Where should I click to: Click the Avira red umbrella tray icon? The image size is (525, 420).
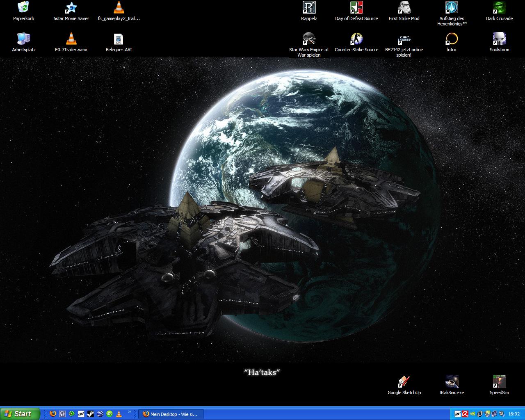pyautogui.click(x=465, y=414)
